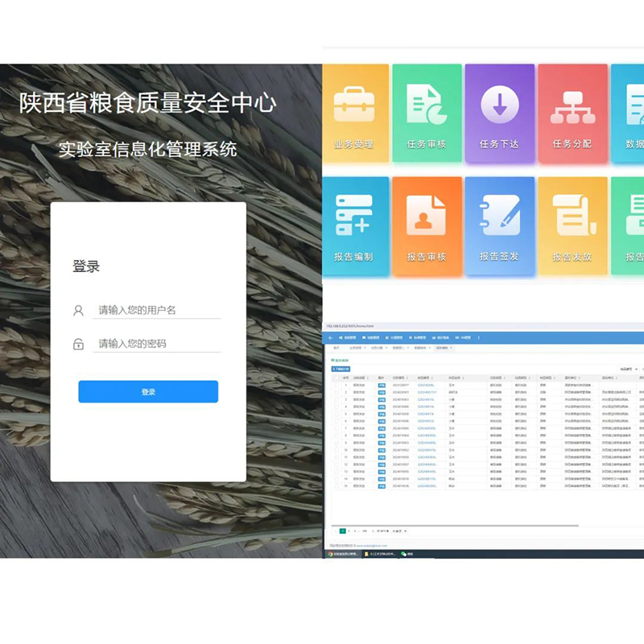Click the blue download button above the table
The width and height of the screenshot is (644, 644).
341,369
